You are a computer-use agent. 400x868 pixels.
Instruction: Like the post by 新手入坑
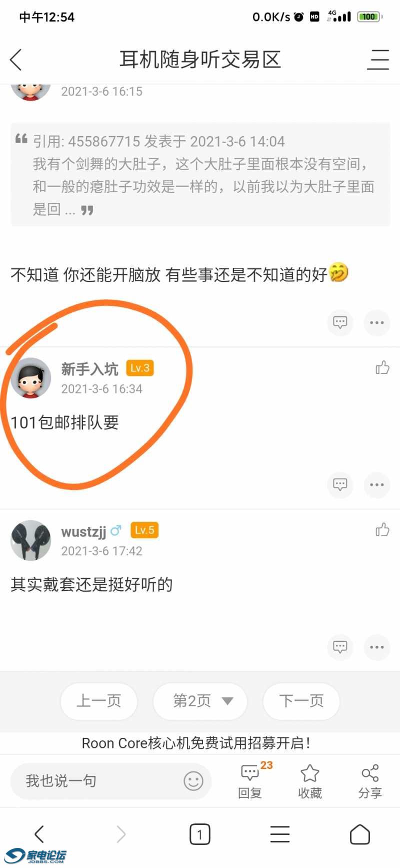tap(382, 367)
